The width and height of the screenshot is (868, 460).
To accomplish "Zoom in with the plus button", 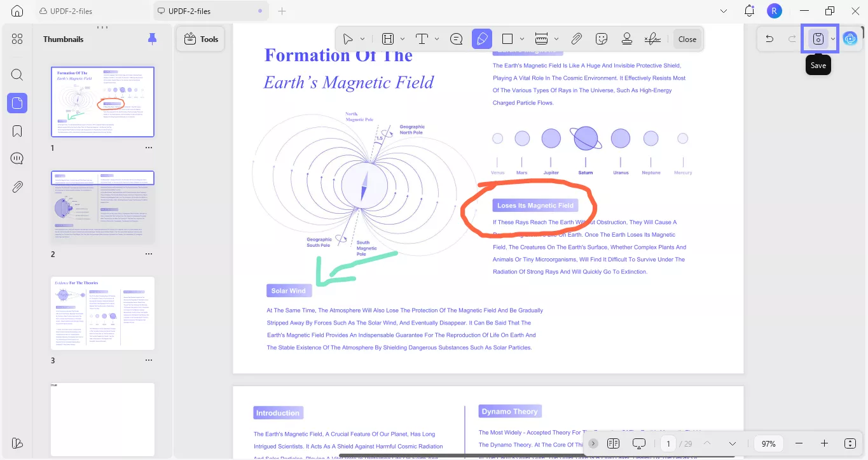I will tap(824, 443).
